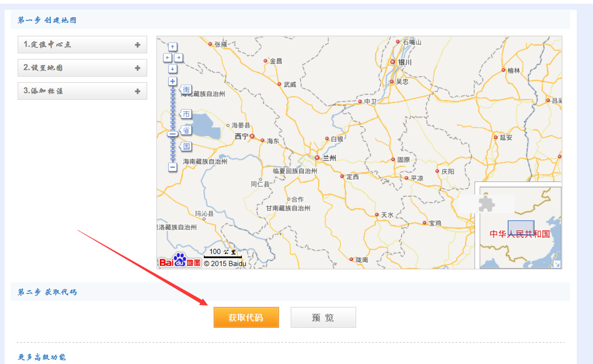
Task: Click the 更多高级功能 heading
Action: pos(42,357)
